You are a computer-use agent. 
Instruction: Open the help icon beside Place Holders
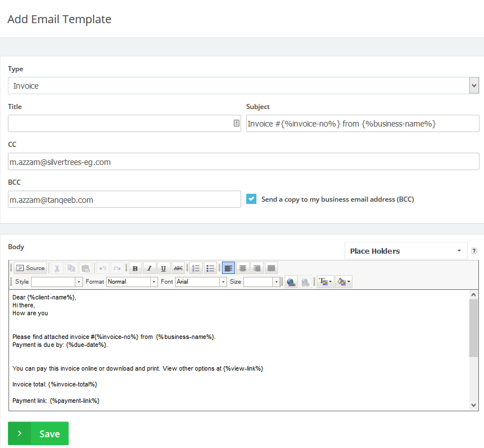[x=474, y=251]
